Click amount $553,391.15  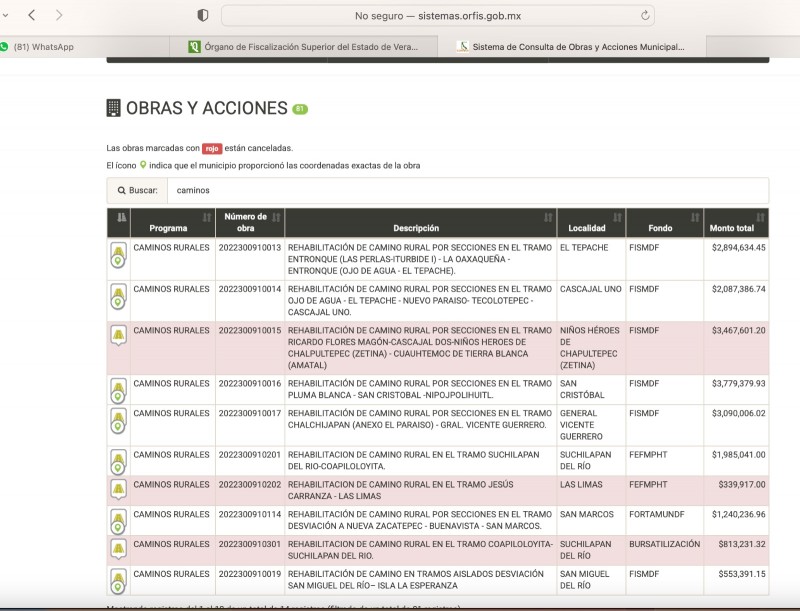click(742, 574)
